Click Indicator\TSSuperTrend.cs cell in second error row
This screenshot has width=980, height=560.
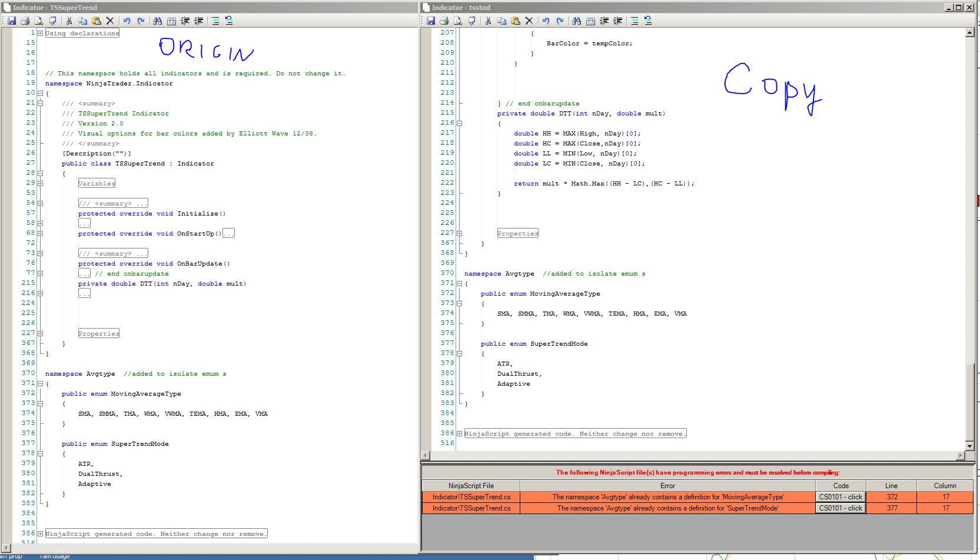(x=471, y=508)
